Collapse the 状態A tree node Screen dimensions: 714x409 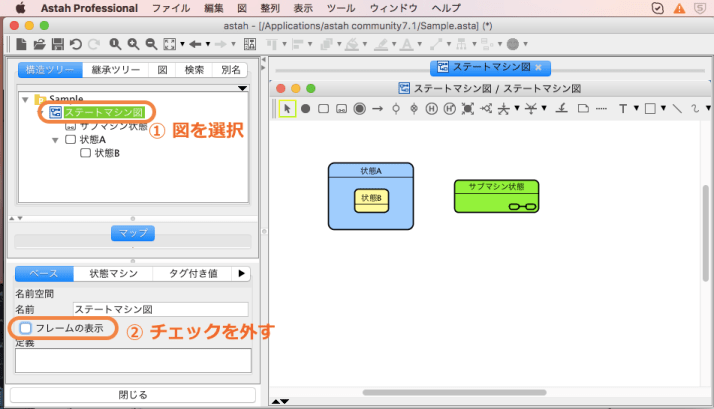click(55, 140)
